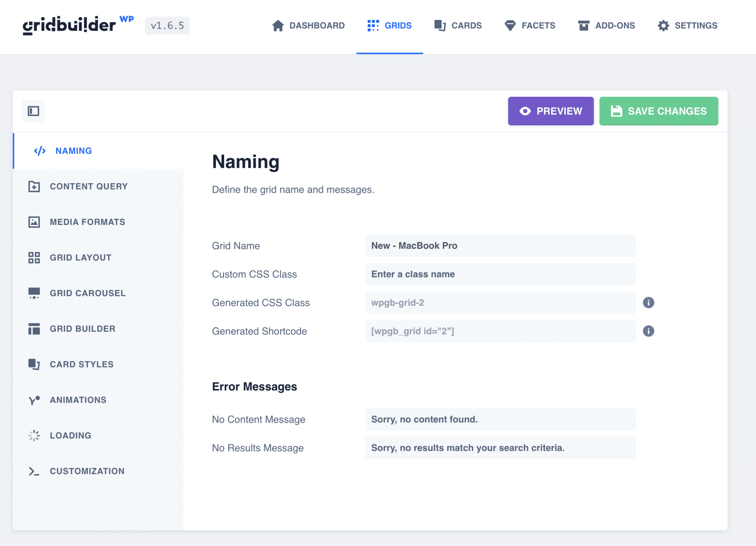The width and height of the screenshot is (756, 546).
Task: Toggle the Loading section on
Action: [x=71, y=436]
